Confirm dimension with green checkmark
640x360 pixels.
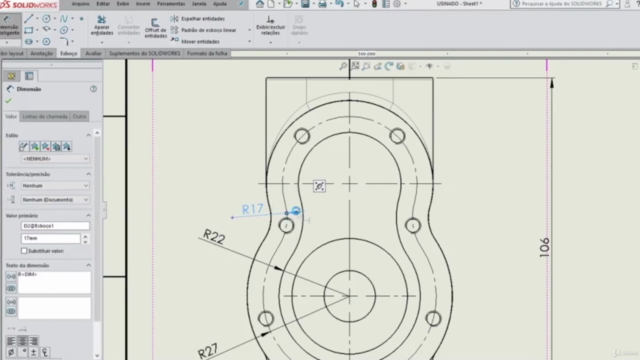pos(9,101)
